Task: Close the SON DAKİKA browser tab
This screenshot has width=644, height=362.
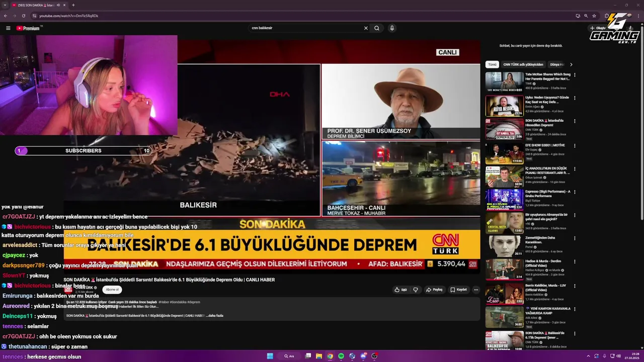Action: pyautogui.click(x=65, y=5)
